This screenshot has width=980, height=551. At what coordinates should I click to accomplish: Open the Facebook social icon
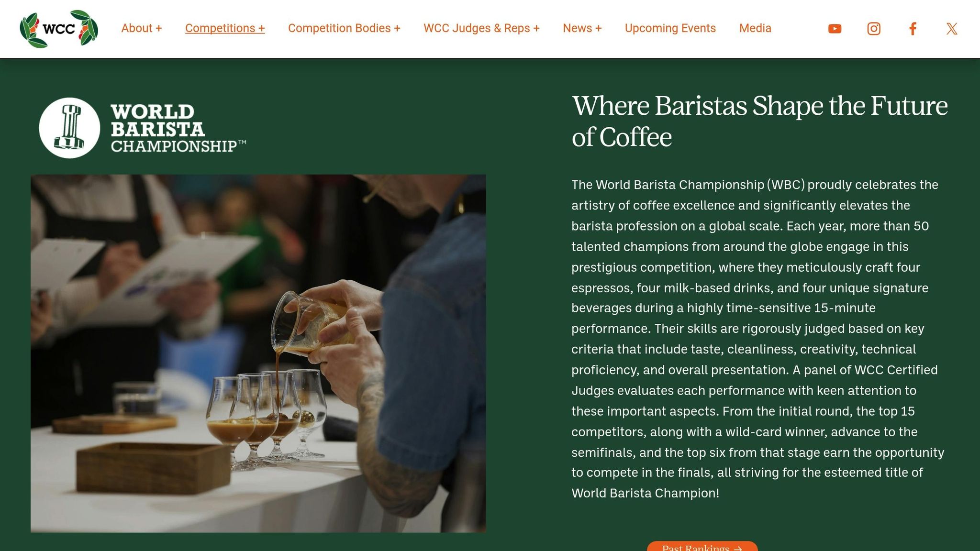(x=913, y=29)
